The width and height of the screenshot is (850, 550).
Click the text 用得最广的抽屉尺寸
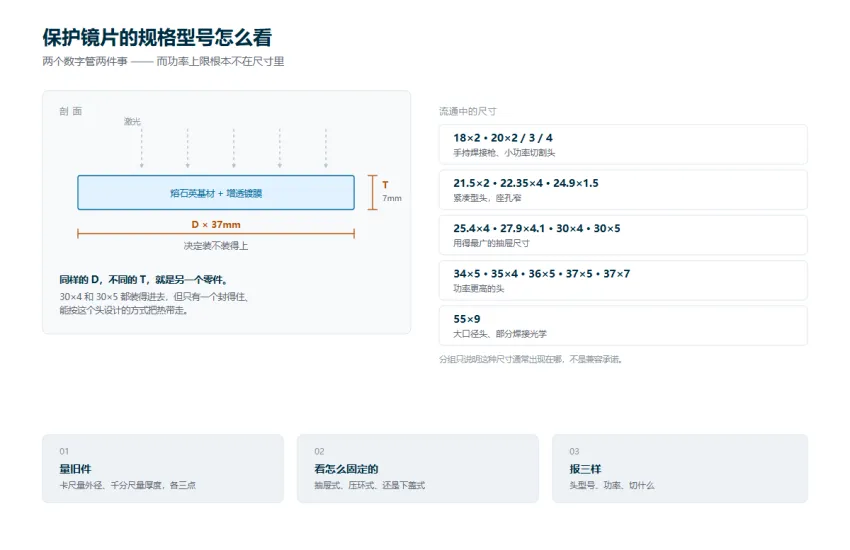tap(491, 243)
